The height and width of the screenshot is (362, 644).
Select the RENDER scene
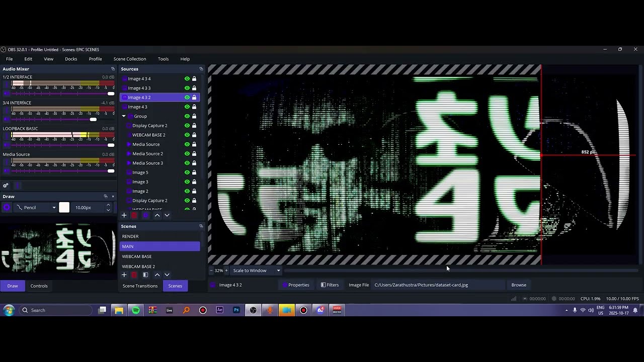pos(160,236)
